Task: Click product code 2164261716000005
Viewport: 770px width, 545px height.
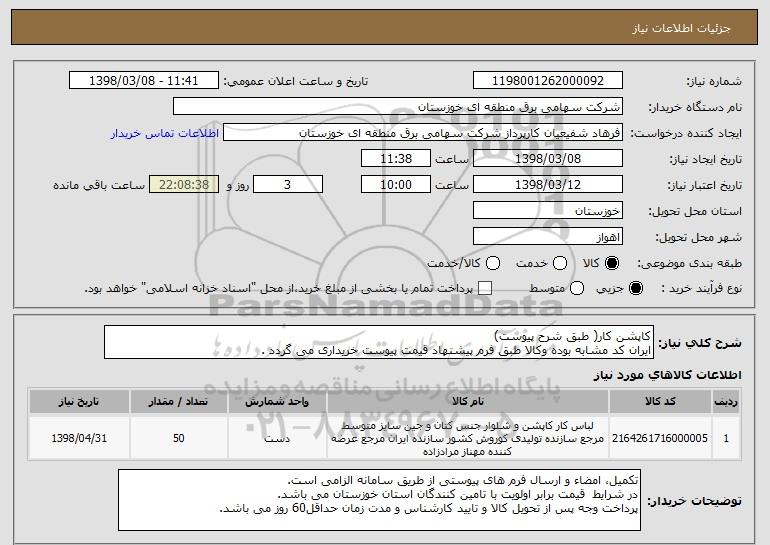Action: pos(660,438)
